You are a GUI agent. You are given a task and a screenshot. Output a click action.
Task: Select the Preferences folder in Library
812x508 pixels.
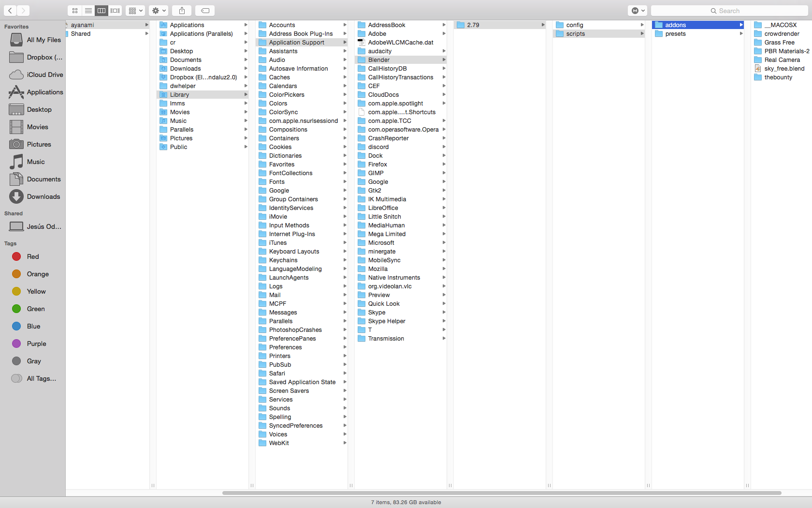point(302,347)
